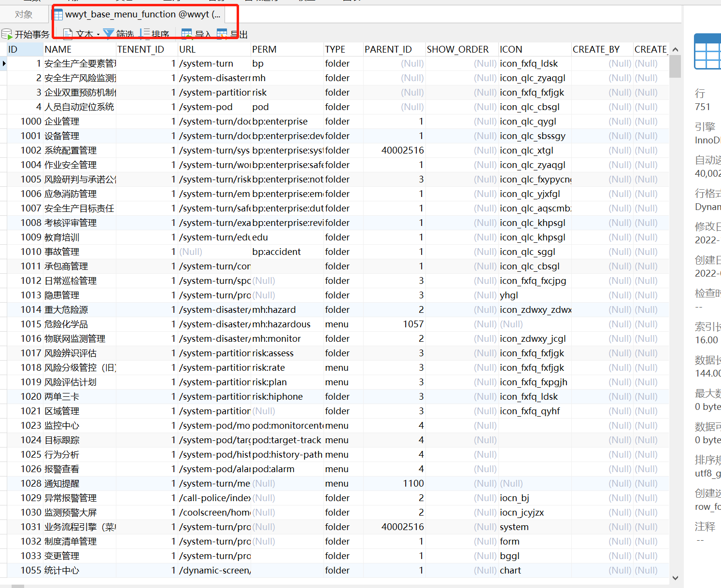
Task: Select the NAME cell 两单三卡
Action: (80, 396)
